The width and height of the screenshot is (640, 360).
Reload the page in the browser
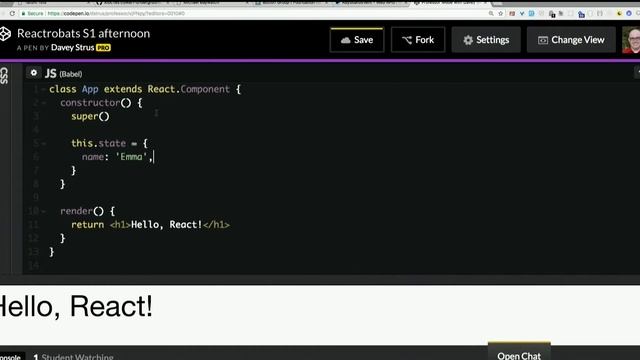point(12,13)
